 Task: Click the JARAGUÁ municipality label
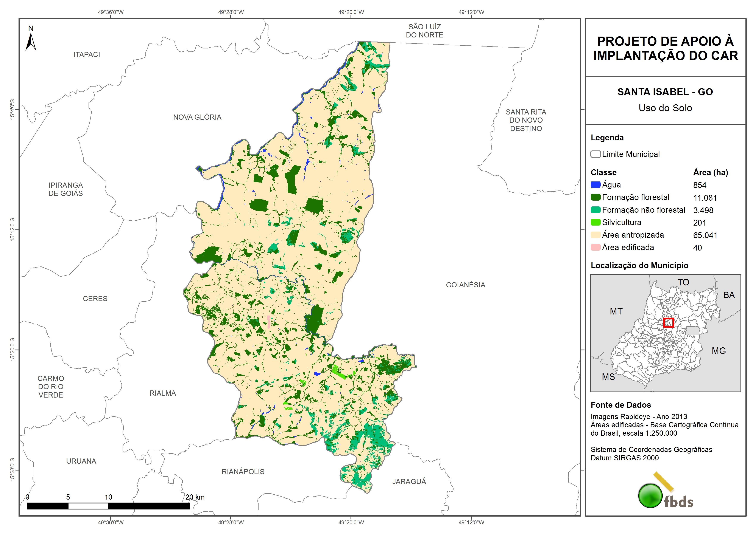click(x=409, y=481)
